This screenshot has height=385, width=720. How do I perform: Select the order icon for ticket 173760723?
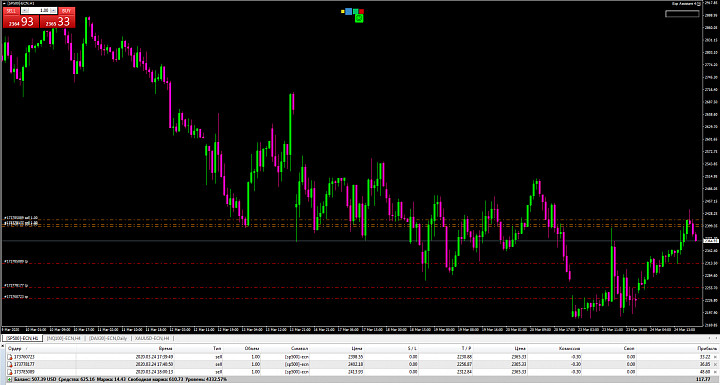10,357
